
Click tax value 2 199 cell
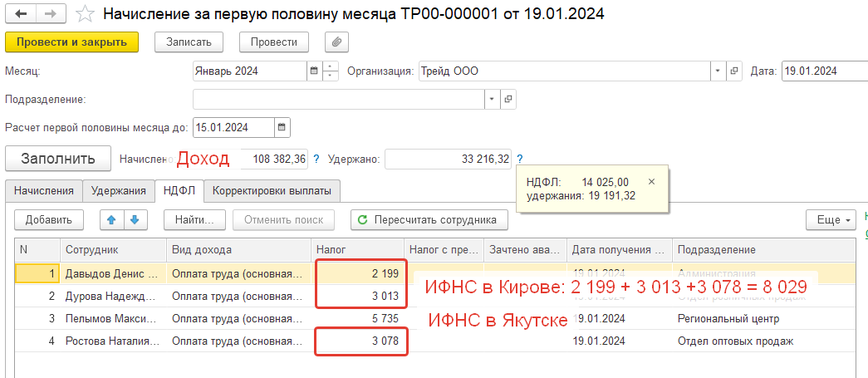357,273
